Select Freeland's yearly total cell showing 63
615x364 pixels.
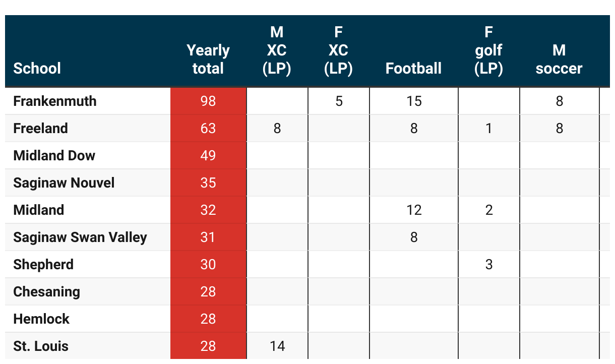(x=208, y=128)
